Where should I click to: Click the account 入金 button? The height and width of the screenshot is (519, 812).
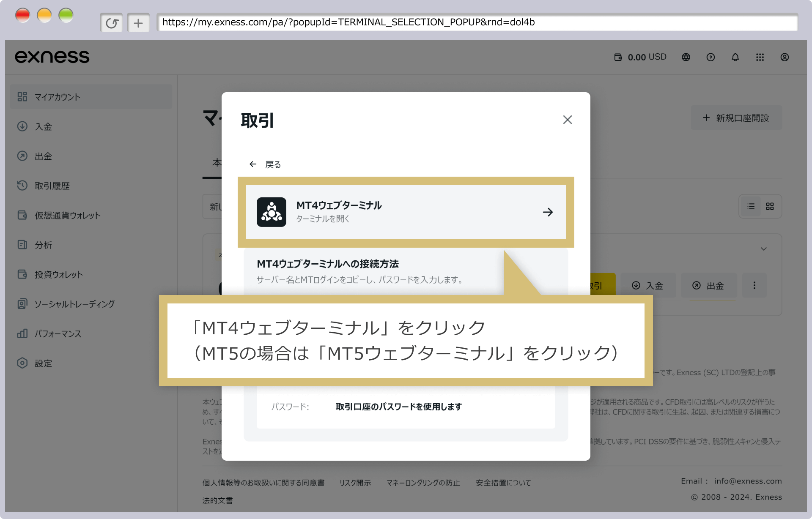click(x=648, y=286)
